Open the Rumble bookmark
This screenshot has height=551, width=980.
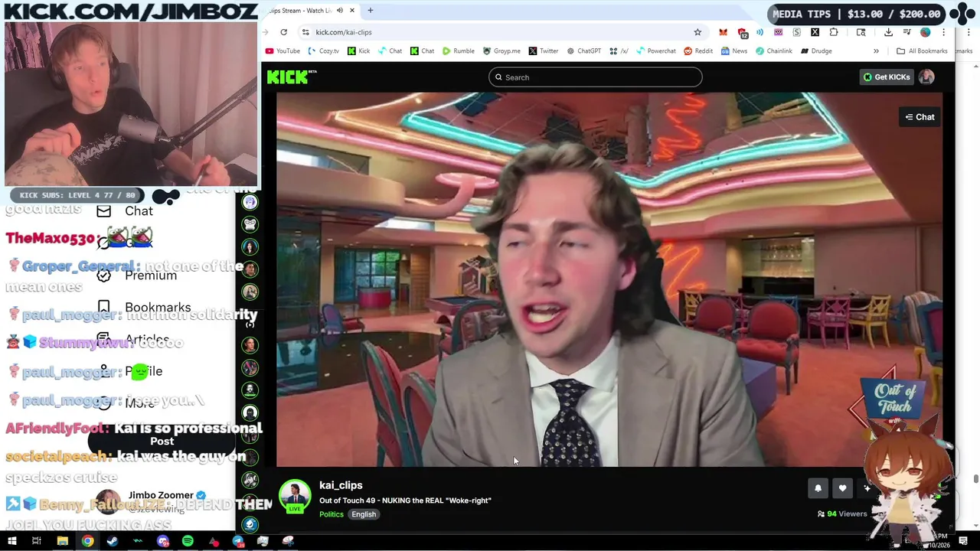point(458,51)
